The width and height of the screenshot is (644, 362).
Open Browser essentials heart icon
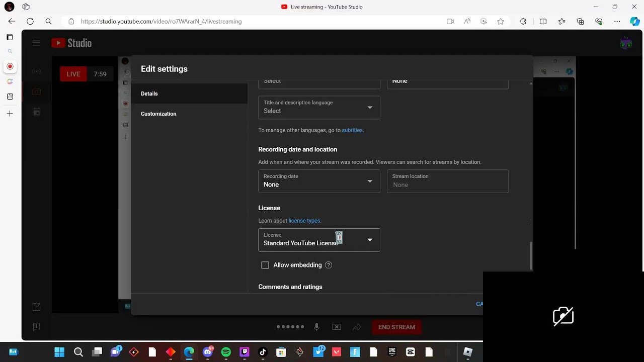point(599,21)
